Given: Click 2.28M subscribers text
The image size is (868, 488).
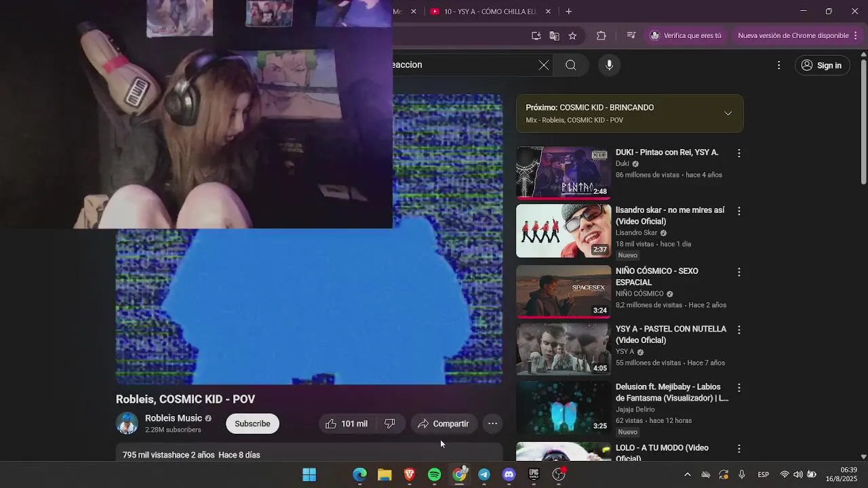Looking at the screenshot, I should [x=173, y=430].
